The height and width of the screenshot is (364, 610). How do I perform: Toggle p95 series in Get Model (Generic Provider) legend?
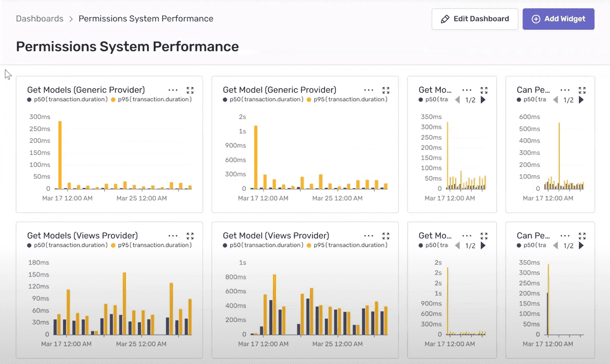(x=347, y=99)
